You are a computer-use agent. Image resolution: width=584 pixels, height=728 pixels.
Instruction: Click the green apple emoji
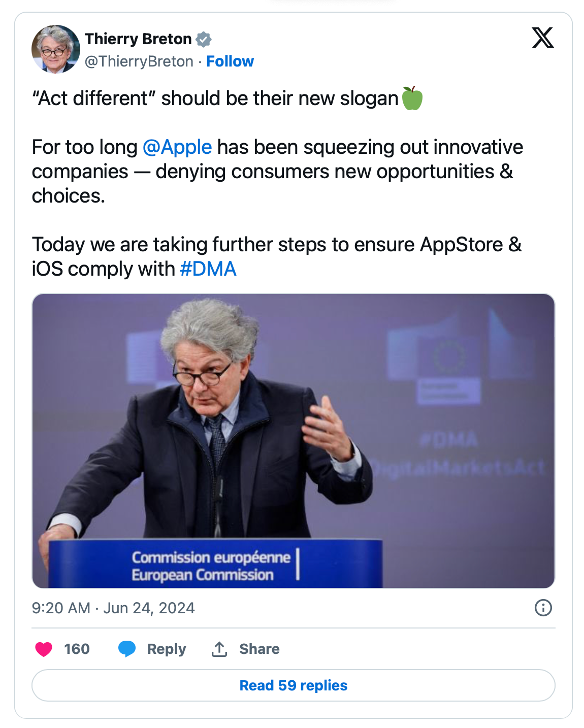pyautogui.click(x=412, y=98)
